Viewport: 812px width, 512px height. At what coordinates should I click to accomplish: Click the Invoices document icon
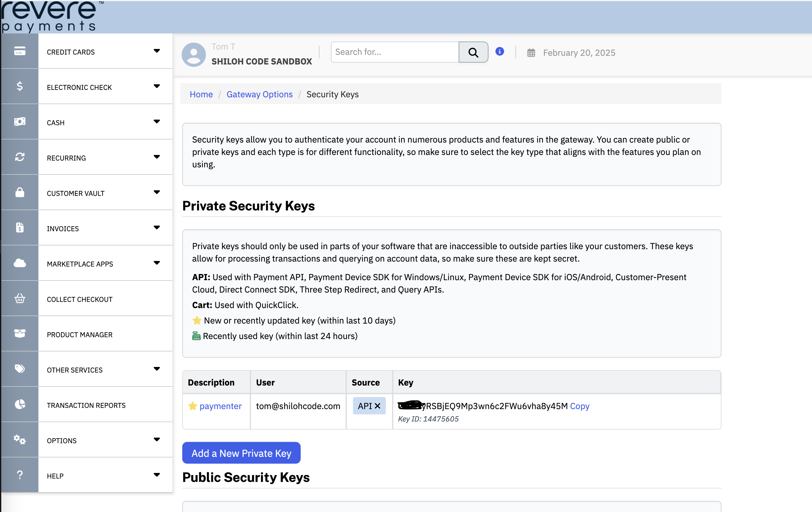[x=20, y=228]
